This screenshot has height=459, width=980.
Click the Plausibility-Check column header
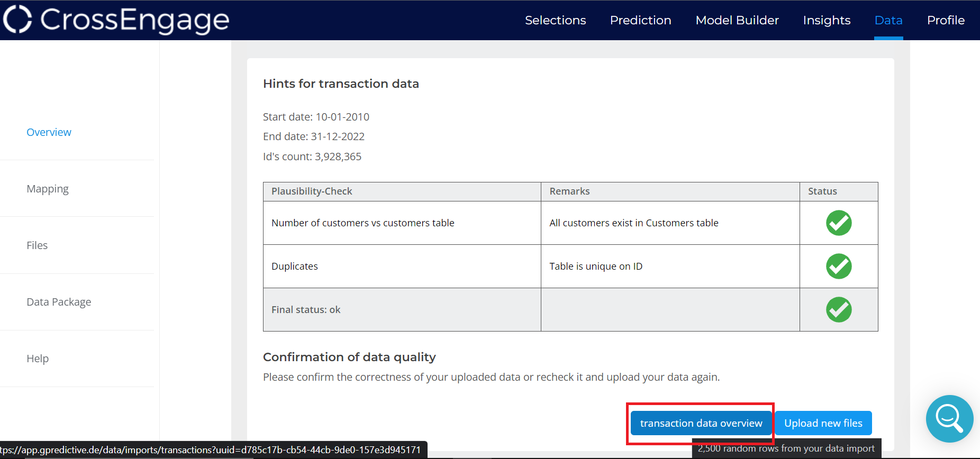click(x=312, y=191)
